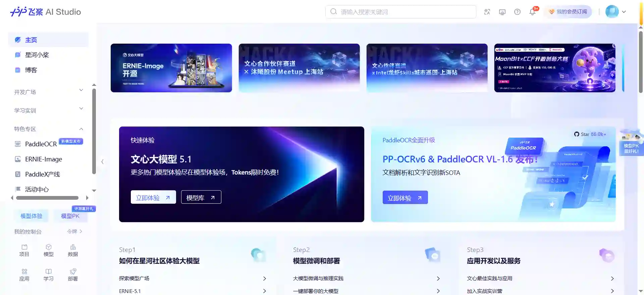The image size is (644, 295).
Task: Collapse the sidebar with the left chevron
Action: [102, 161]
